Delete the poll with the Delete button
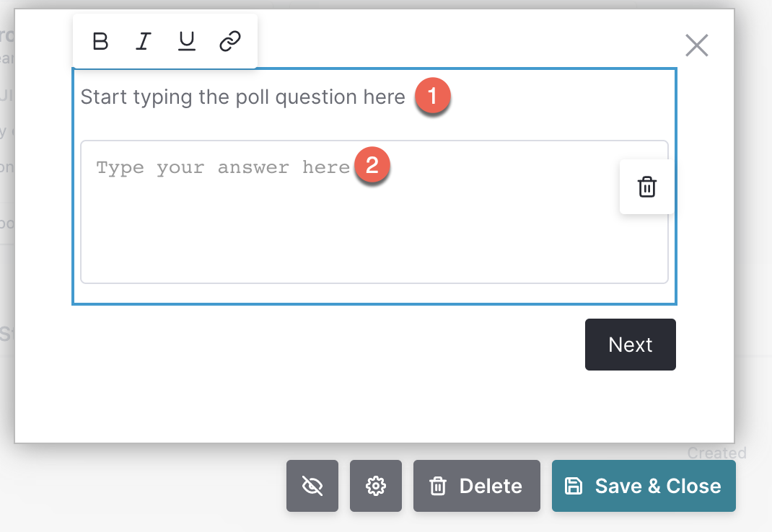772x532 pixels. [x=477, y=486]
